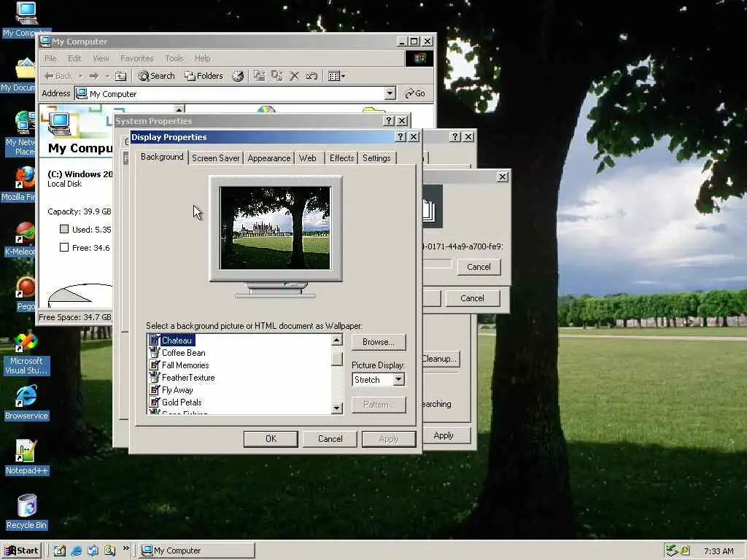This screenshot has width=747, height=560.
Task: Select FeatherTexture wallpaper
Action: click(x=188, y=378)
